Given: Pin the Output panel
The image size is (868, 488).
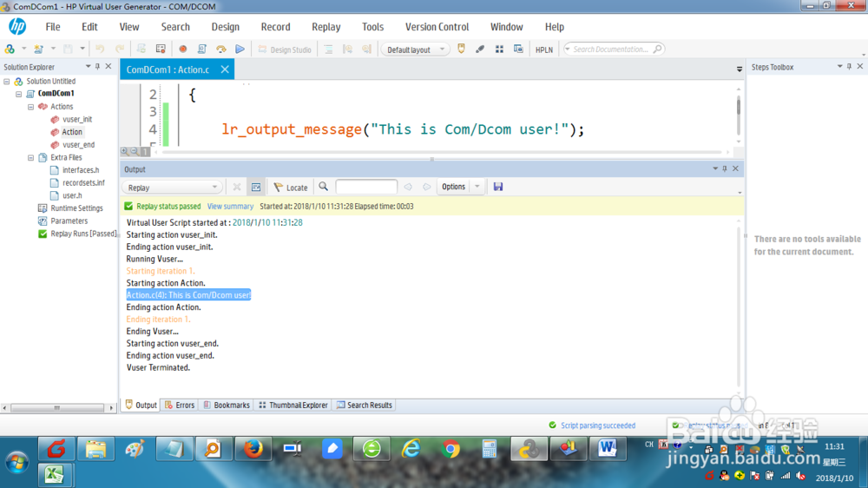Looking at the screenshot, I should [725, 168].
